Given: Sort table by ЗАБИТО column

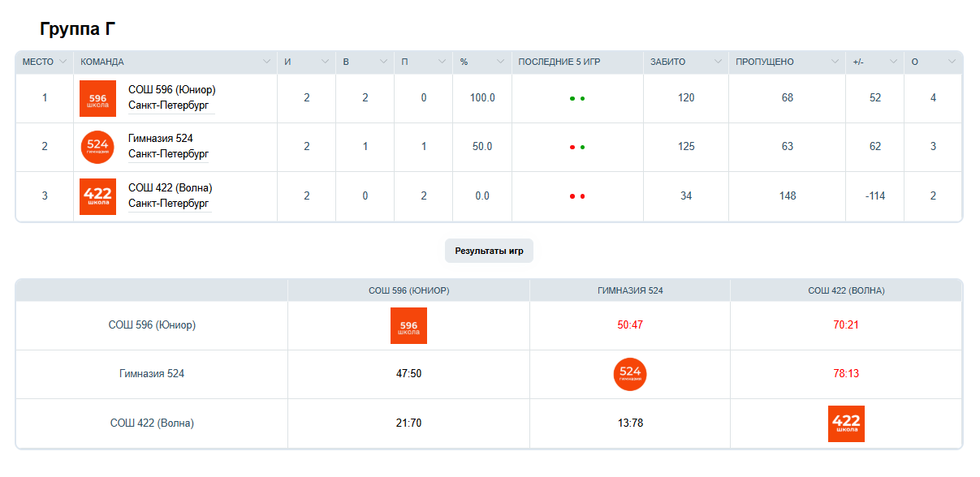Looking at the screenshot, I should 719,62.
